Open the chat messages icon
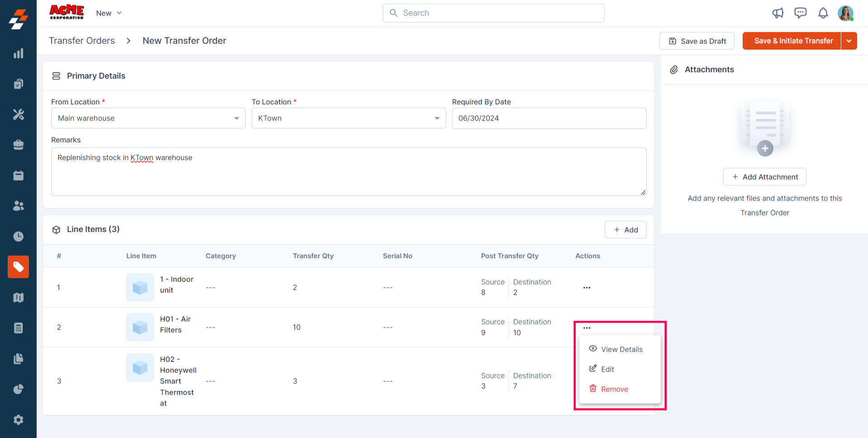 (x=800, y=13)
